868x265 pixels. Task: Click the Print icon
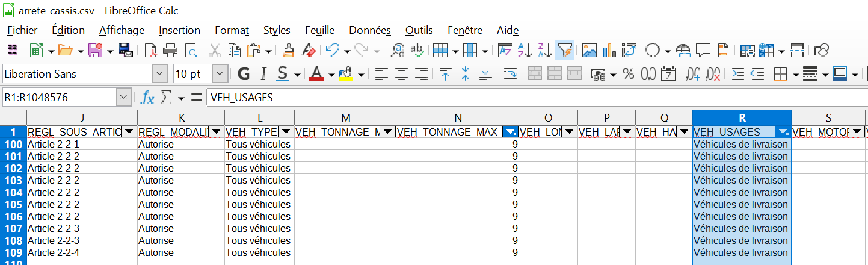171,50
